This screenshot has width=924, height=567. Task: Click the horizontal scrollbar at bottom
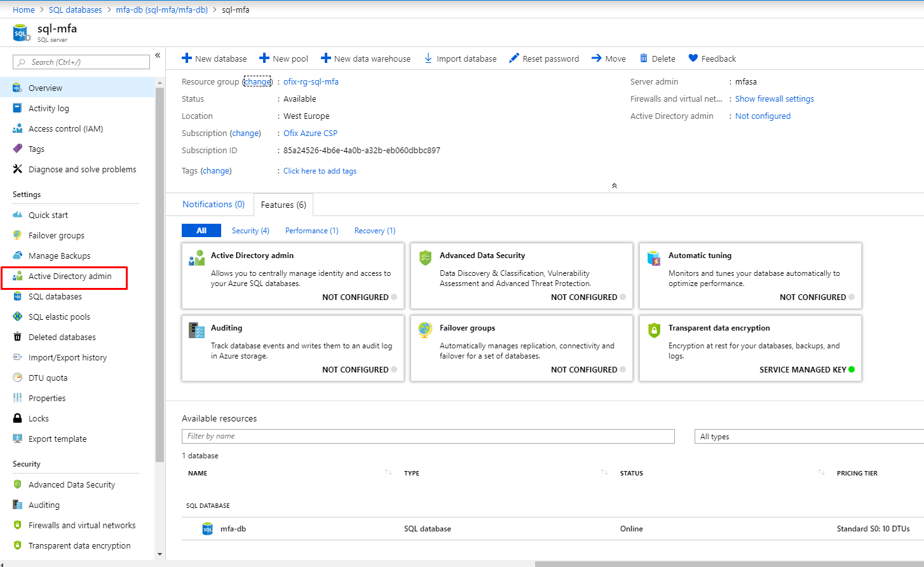(730, 564)
